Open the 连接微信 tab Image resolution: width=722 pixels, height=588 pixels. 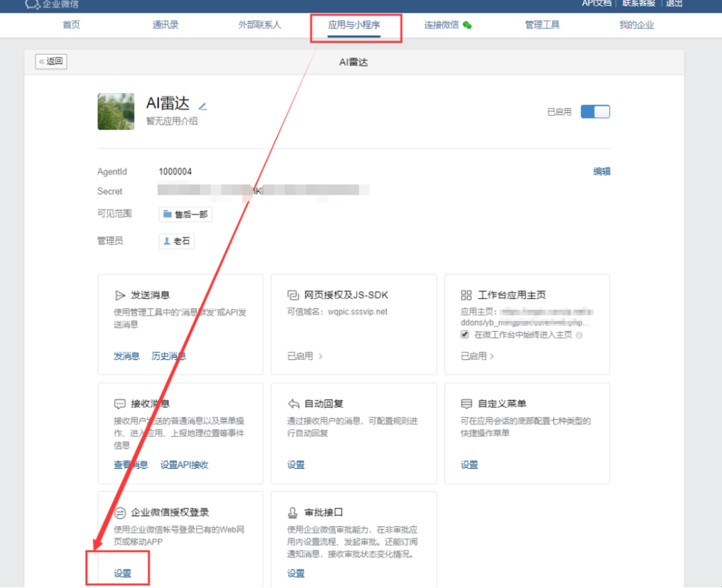click(x=442, y=25)
